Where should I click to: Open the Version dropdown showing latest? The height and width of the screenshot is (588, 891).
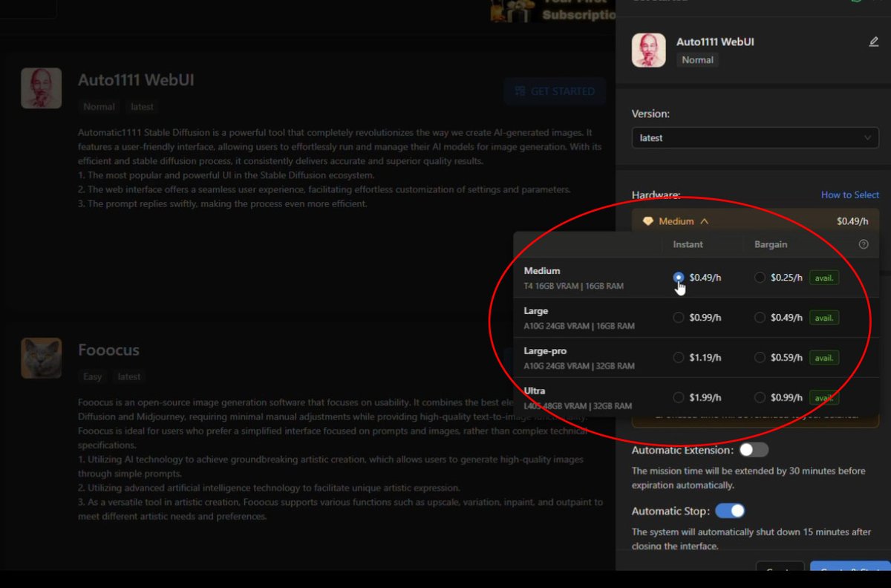755,138
